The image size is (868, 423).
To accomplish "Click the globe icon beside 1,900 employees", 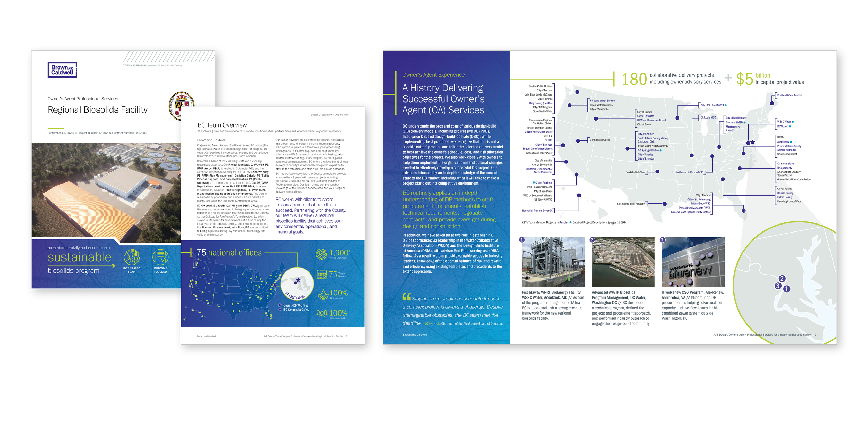I will pyautogui.click(x=321, y=254).
